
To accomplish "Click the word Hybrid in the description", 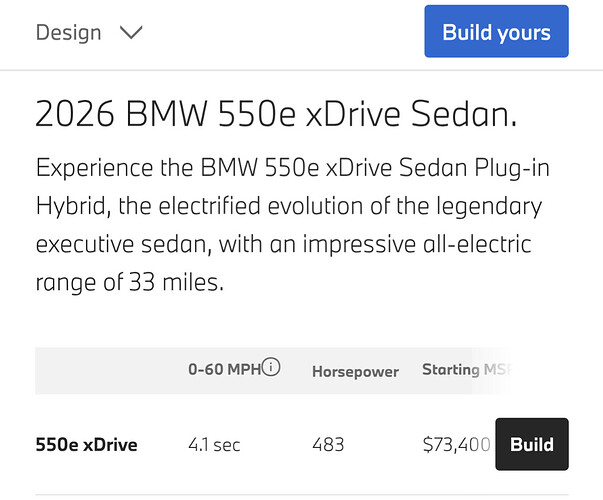I will 71,207.
